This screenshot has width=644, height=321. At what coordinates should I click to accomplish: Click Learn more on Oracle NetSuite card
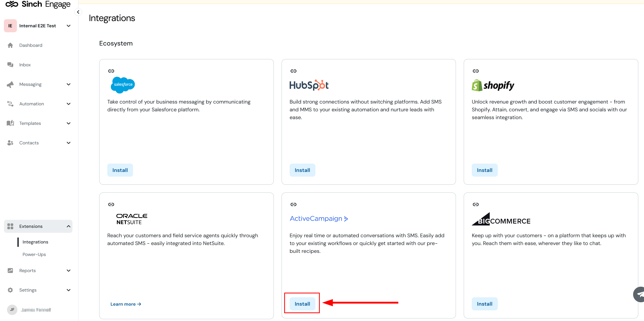(126, 304)
